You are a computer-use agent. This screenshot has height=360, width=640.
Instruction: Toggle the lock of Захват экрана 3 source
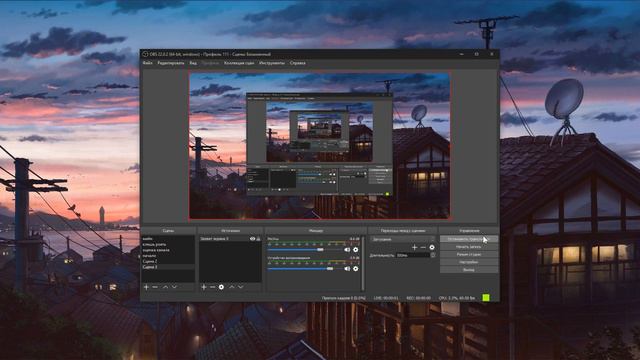pyautogui.click(x=258, y=239)
